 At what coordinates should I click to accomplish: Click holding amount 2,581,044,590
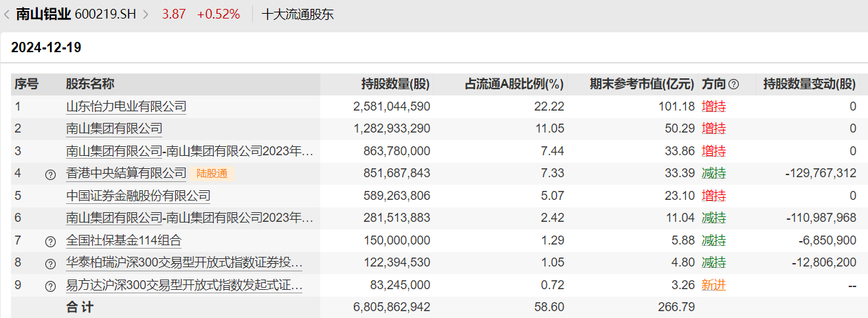(392, 106)
